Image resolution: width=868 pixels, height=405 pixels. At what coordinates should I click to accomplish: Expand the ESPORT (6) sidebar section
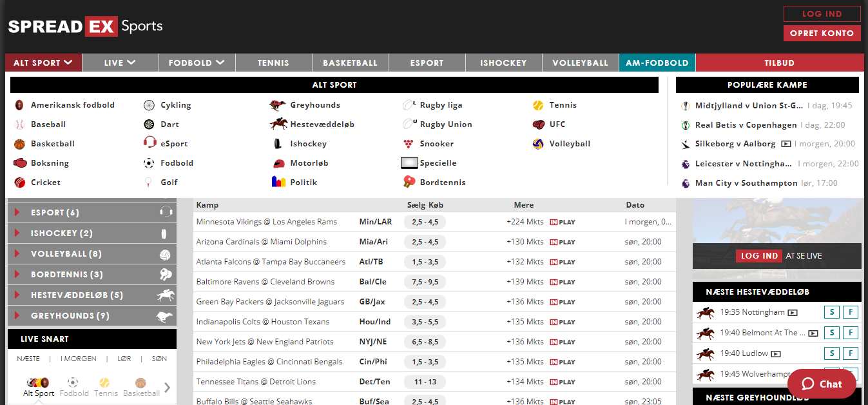click(x=92, y=212)
